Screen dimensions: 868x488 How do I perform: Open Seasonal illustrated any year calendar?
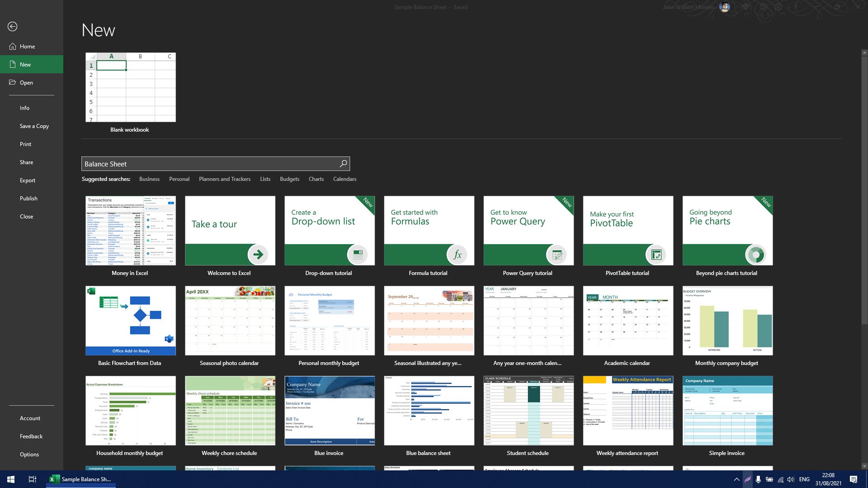(429, 321)
